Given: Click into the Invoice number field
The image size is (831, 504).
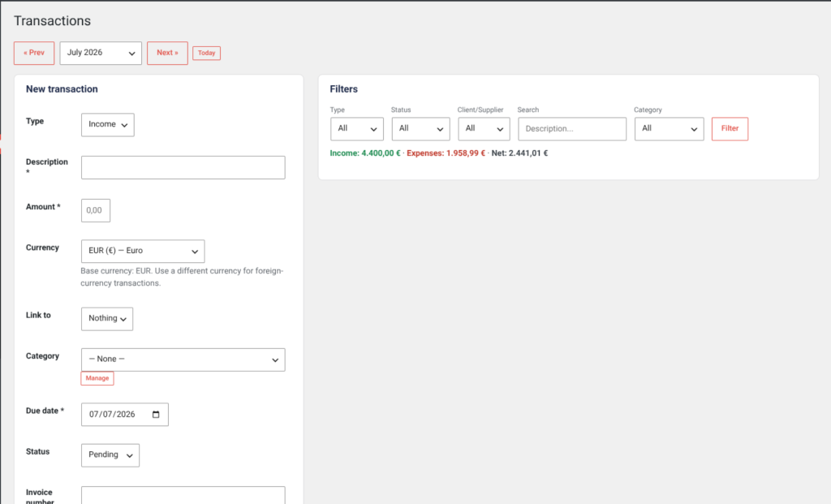Looking at the screenshot, I should click(x=183, y=495).
